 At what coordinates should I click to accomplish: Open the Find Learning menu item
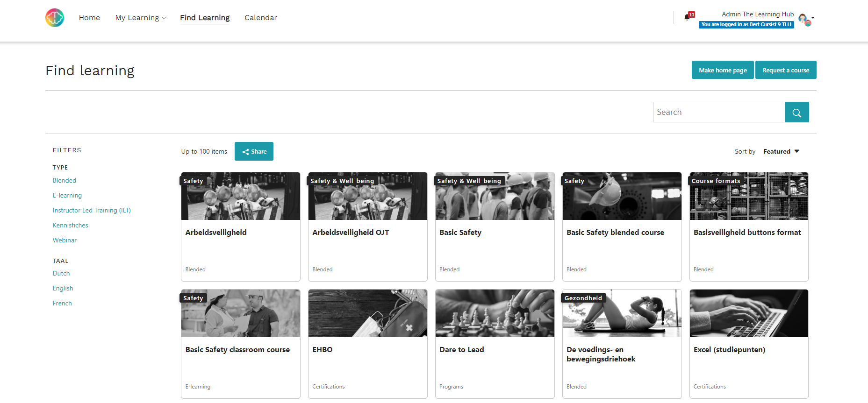click(x=205, y=18)
